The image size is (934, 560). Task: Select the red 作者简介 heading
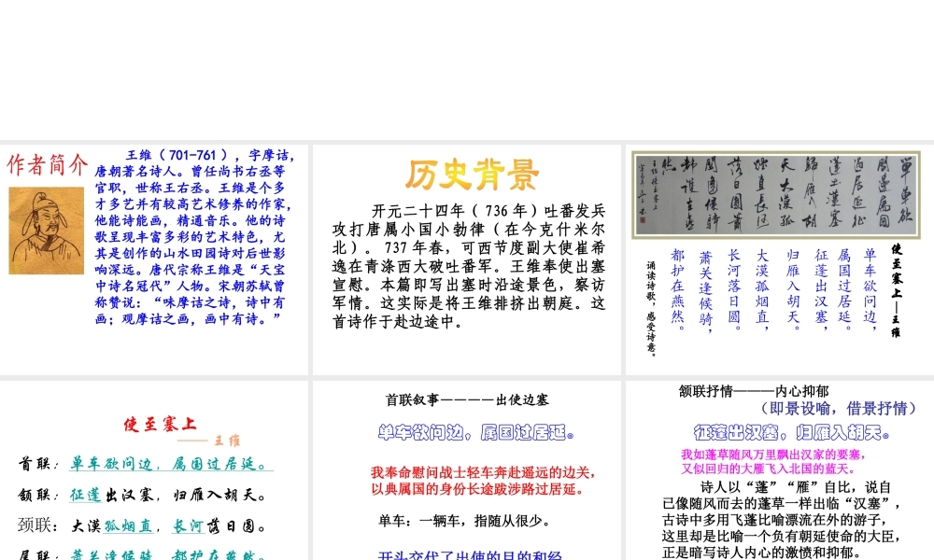click(x=48, y=165)
